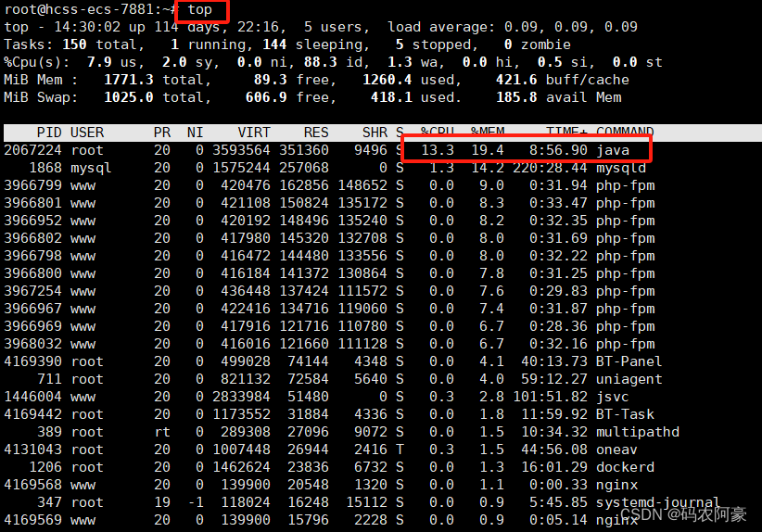
Task: Click the 'systemd-journal' command name
Action: 658,502
